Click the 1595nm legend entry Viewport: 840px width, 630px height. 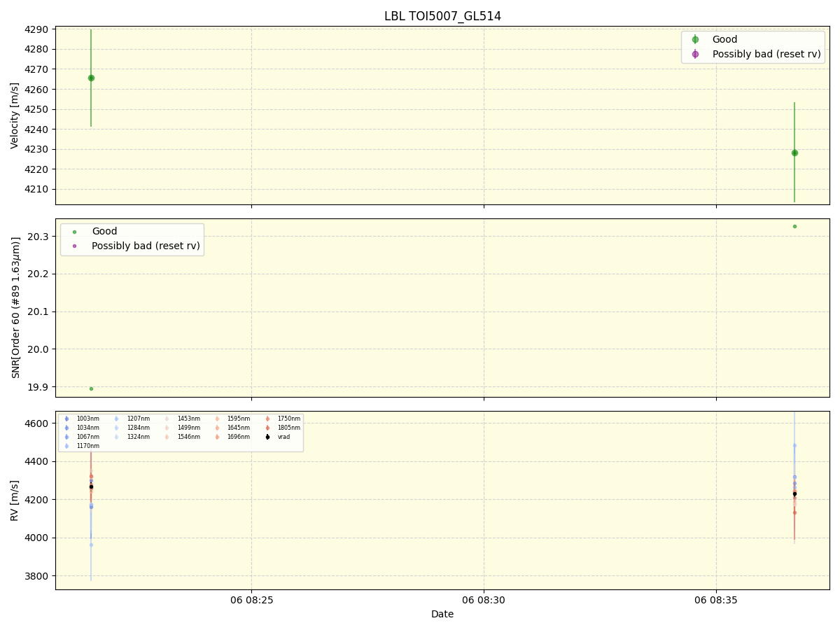pos(232,419)
